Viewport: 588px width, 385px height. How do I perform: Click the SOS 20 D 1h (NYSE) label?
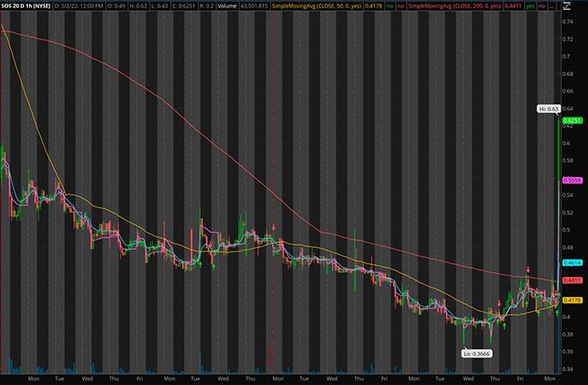26,6
